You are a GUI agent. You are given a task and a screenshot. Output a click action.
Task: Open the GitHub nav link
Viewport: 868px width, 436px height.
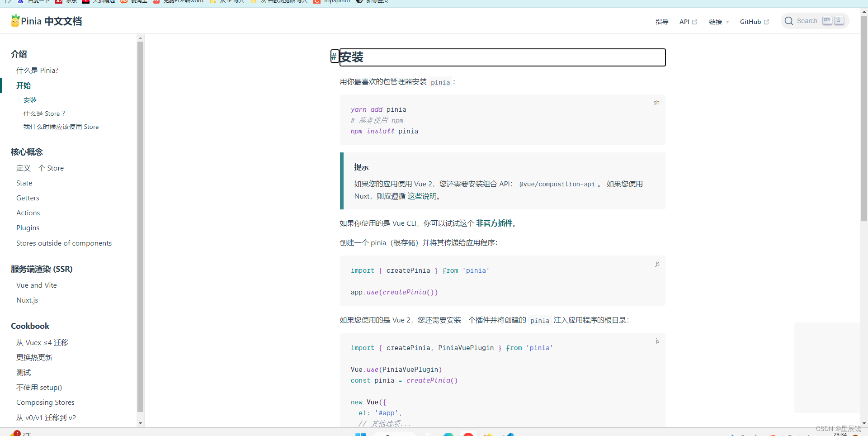coord(750,22)
